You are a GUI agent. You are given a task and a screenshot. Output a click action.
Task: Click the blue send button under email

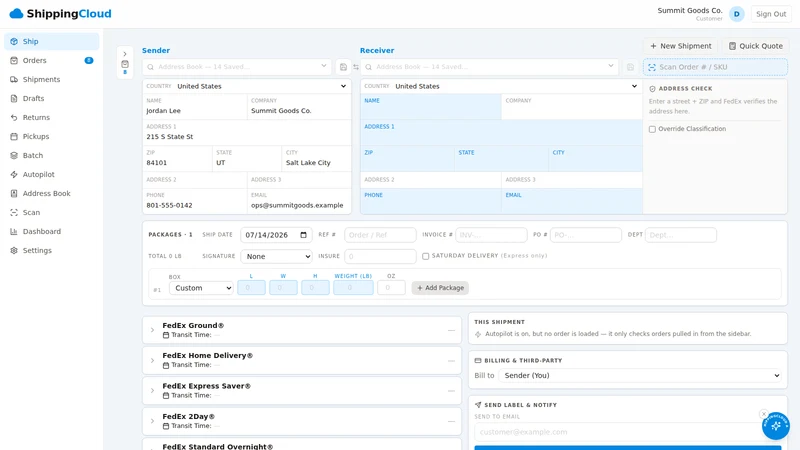[628, 447]
